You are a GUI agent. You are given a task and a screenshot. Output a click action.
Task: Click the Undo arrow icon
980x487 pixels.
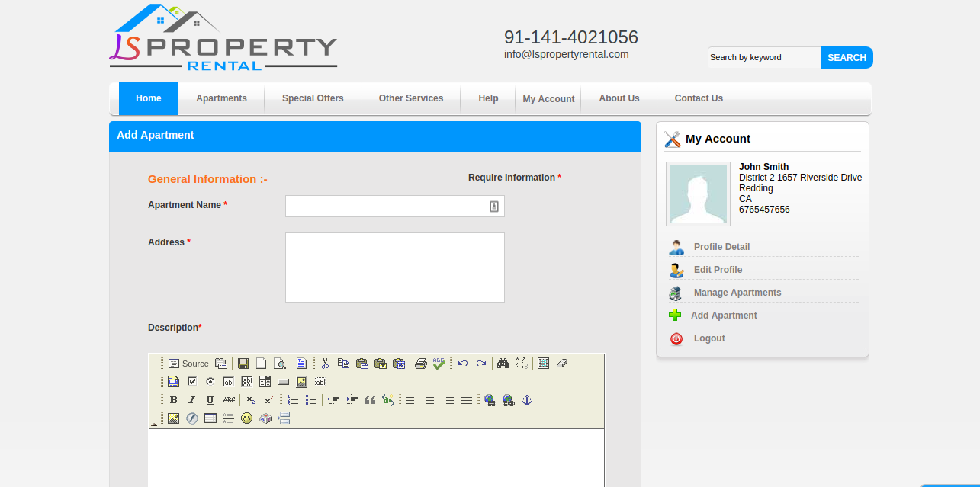[x=463, y=364]
